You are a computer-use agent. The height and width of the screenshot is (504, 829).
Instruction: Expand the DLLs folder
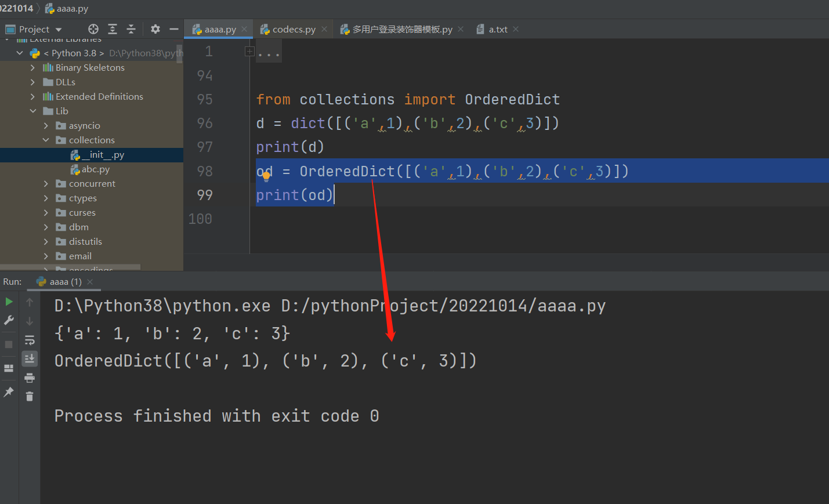click(x=32, y=82)
